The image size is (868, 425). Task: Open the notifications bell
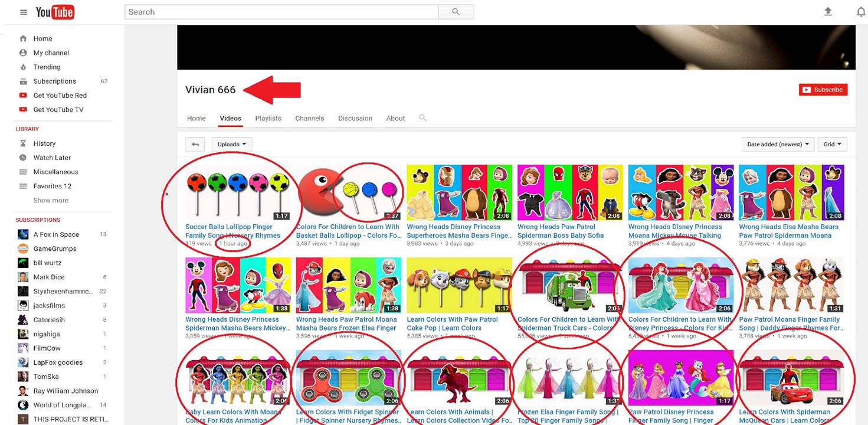coord(860,12)
